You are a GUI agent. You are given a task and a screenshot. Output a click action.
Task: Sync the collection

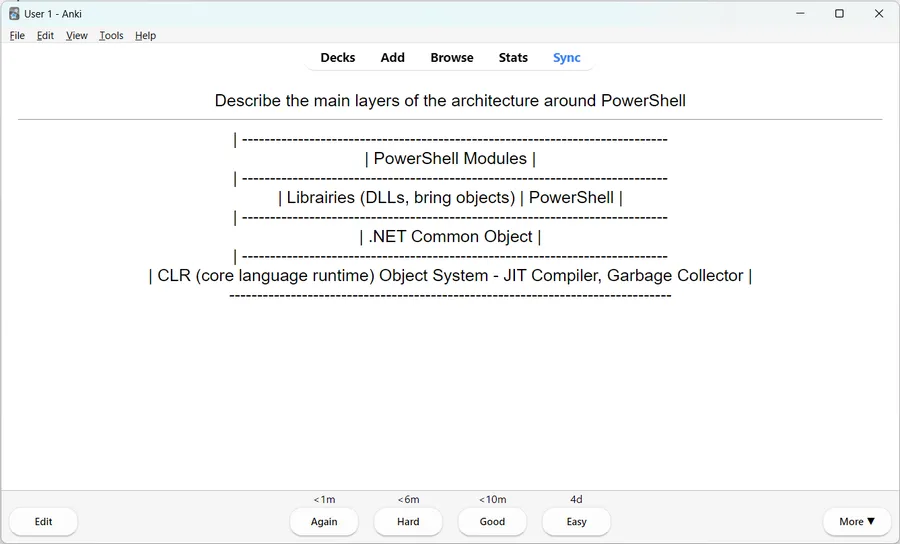pyautogui.click(x=567, y=57)
